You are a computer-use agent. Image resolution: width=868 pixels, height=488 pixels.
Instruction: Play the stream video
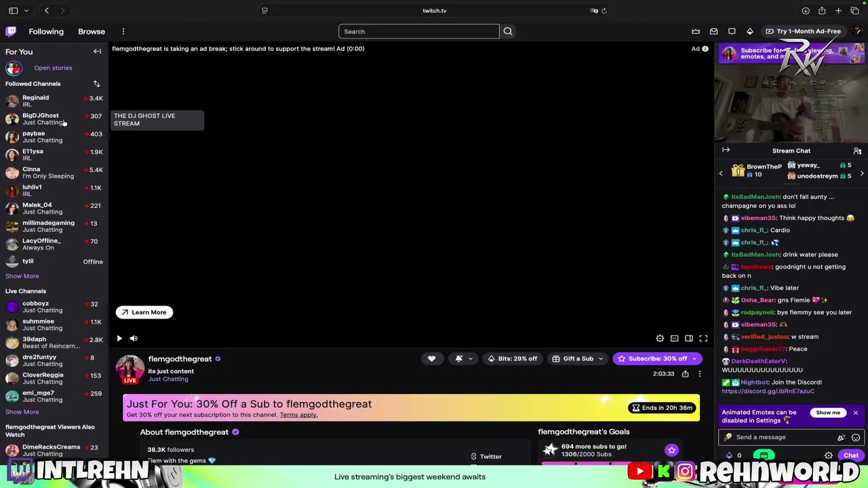[x=119, y=338]
